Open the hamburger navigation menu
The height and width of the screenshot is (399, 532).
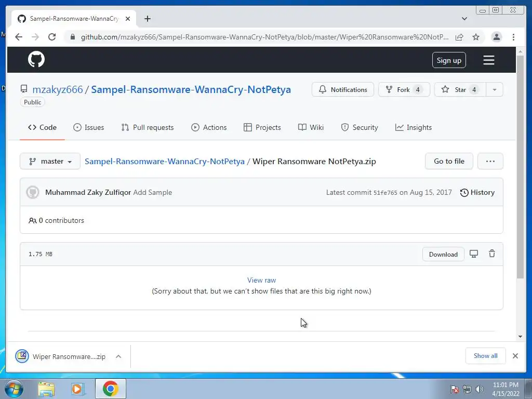[x=488, y=60]
